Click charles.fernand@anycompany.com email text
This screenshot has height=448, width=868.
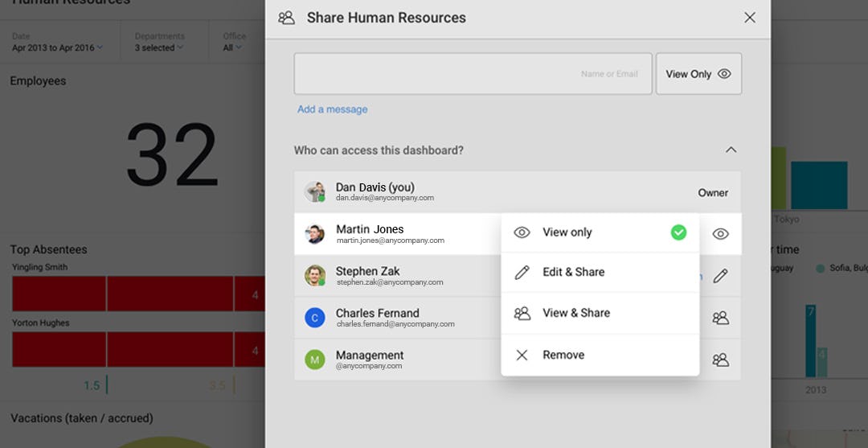(x=395, y=324)
